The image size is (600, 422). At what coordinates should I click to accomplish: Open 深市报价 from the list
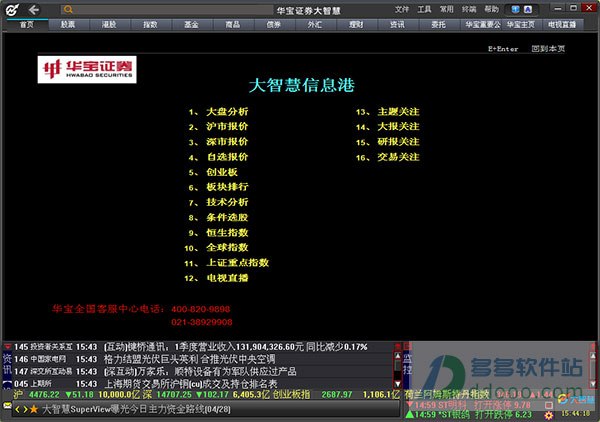pos(227,142)
